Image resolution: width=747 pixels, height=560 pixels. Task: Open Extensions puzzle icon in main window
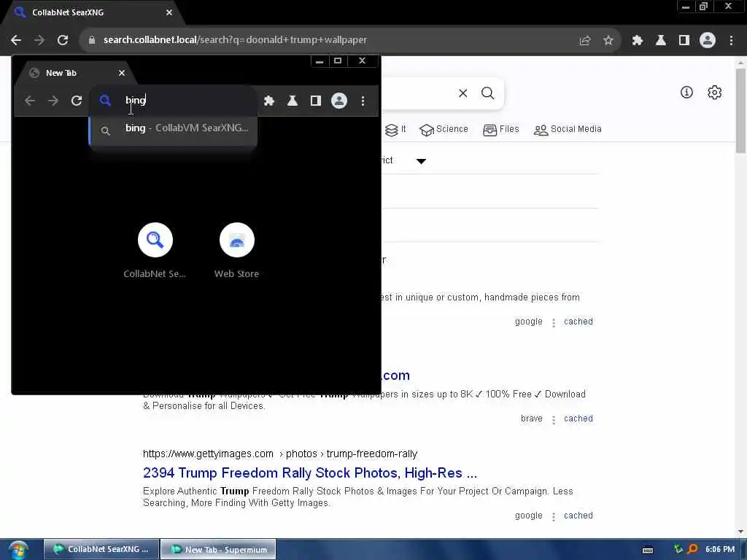coord(638,41)
